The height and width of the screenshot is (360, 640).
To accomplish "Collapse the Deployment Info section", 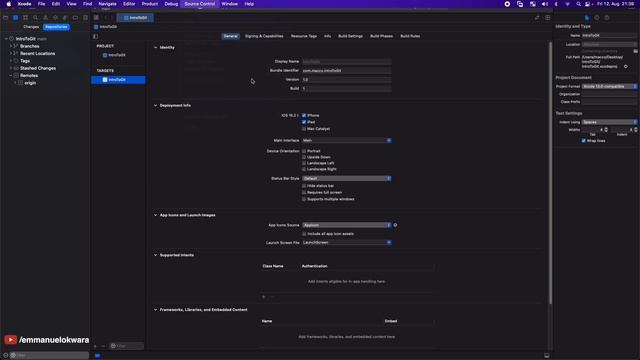I will click(156, 105).
